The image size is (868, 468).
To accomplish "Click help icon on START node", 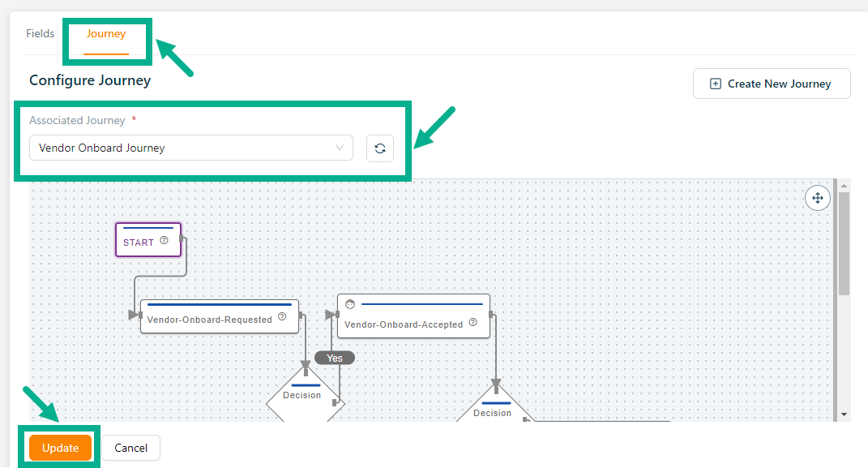I will pos(164,241).
